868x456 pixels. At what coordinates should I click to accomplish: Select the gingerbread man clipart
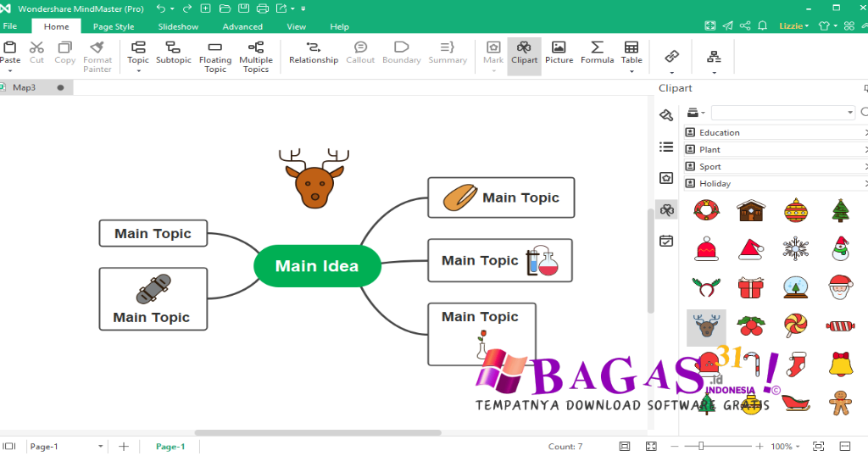pos(840,403)
